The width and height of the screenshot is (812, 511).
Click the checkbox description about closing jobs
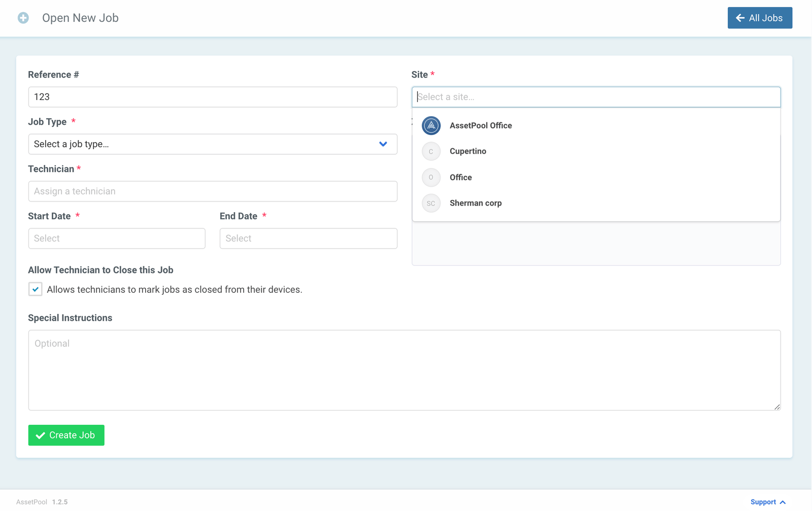(x=175, y=290)
